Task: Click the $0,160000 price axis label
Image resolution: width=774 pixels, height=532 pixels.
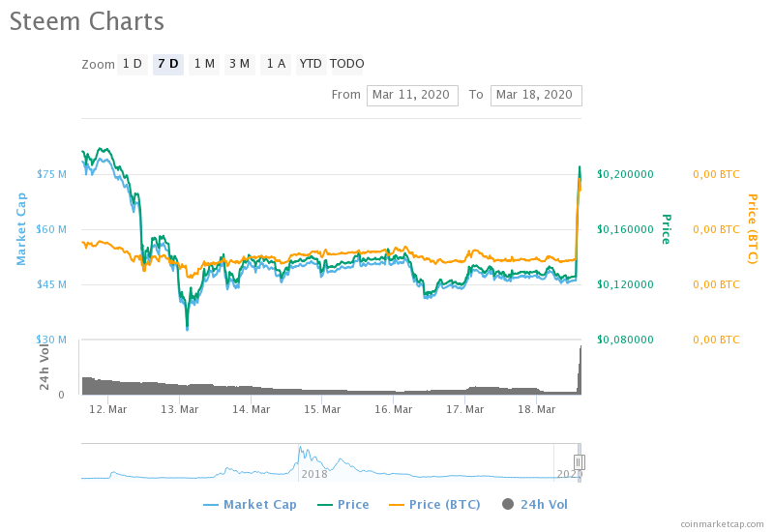Action: coord(625,229)
